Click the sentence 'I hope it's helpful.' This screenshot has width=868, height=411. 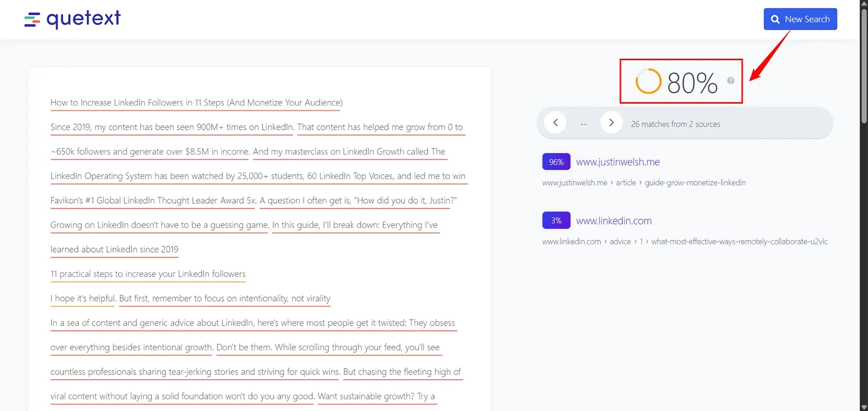pyautogui.click(x=83, y=299)
